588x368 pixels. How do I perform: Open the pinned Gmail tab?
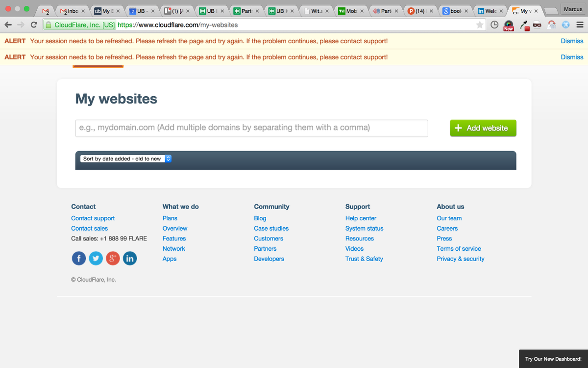46,11
